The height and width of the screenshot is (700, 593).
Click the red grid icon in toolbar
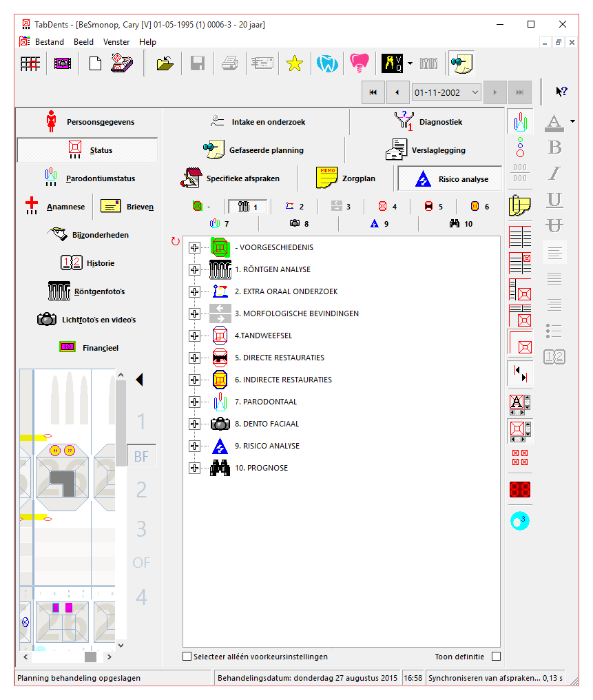30,63
